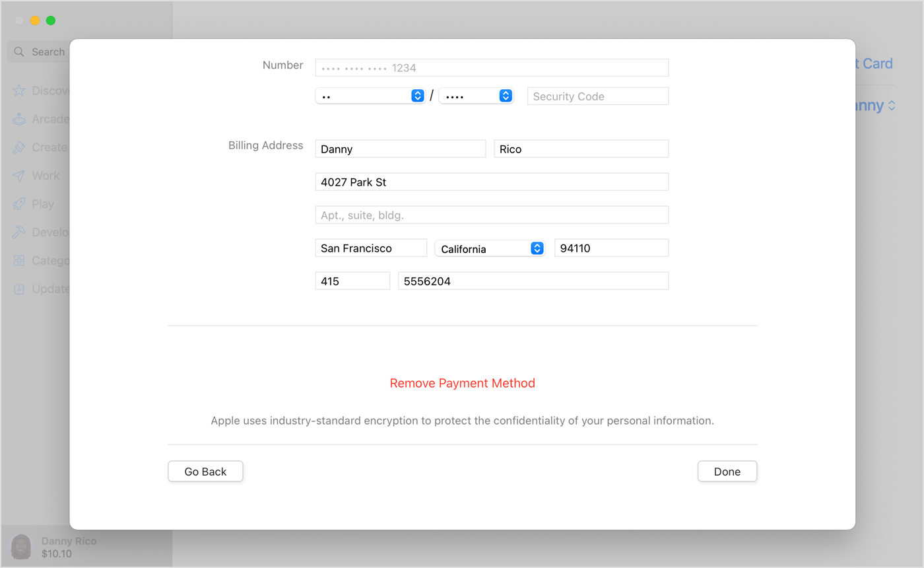Click Remove Payment Method
This screenshot has height=568, width=924.
(462, 383)
